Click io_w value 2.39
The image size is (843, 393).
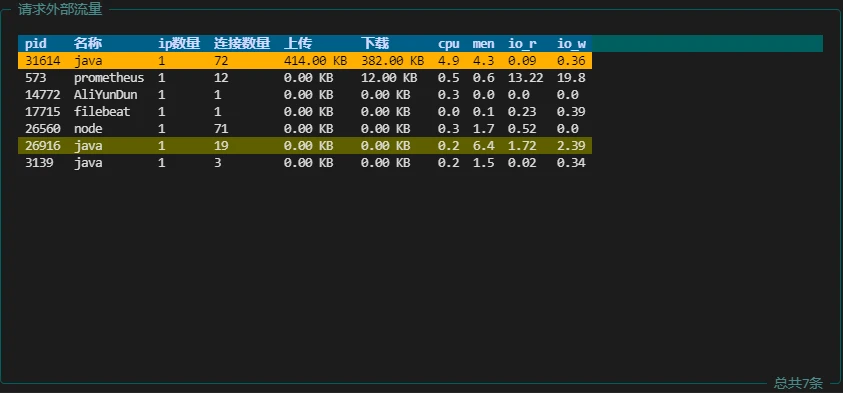pos(571,146)
